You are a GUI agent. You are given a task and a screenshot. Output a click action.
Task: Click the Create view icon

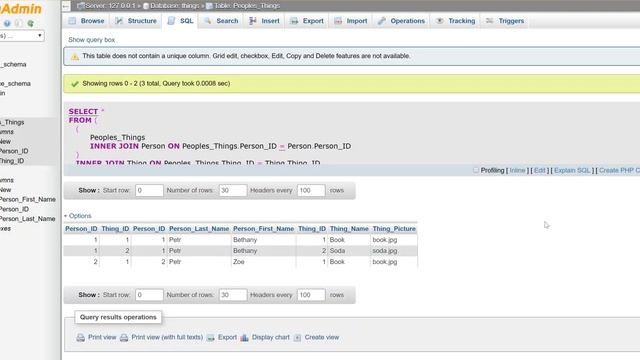(x=298, y=338)
